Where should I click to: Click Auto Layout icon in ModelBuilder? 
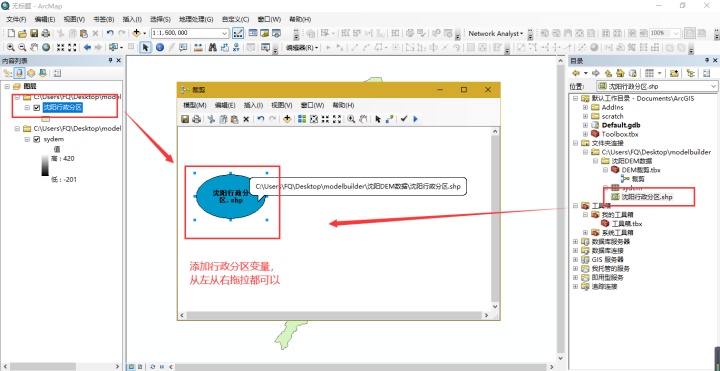[x=302, y=119]
